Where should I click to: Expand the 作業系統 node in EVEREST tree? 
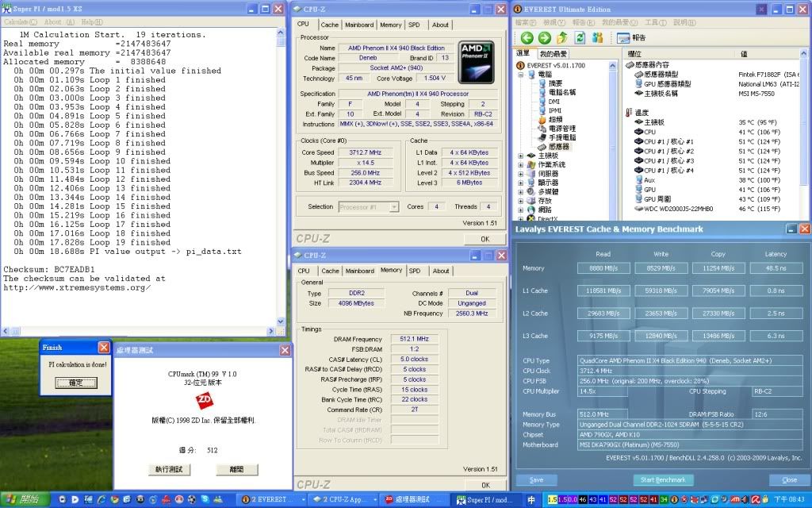point(520,165)
